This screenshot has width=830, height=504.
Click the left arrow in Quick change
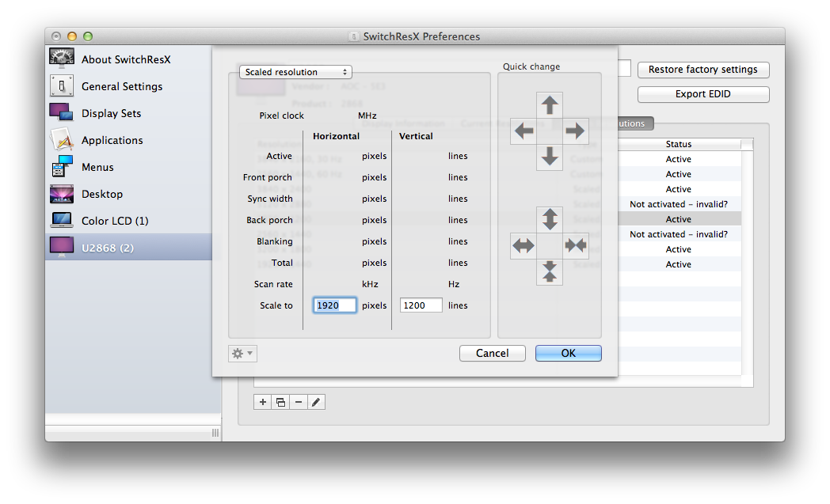point(524,131)
